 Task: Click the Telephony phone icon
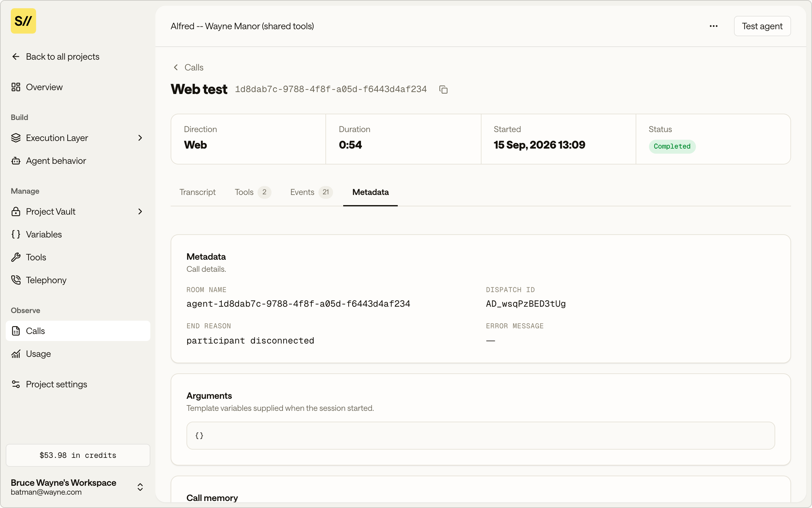click(16, 280)
